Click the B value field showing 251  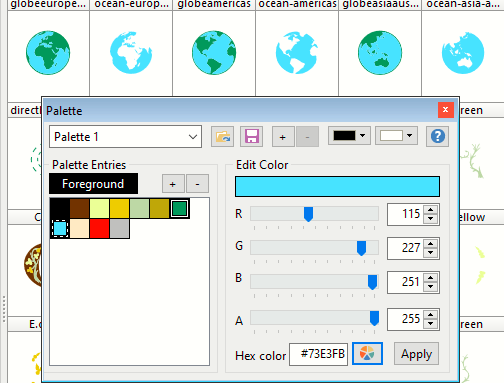pyautogui.click(x=405, y=282)
